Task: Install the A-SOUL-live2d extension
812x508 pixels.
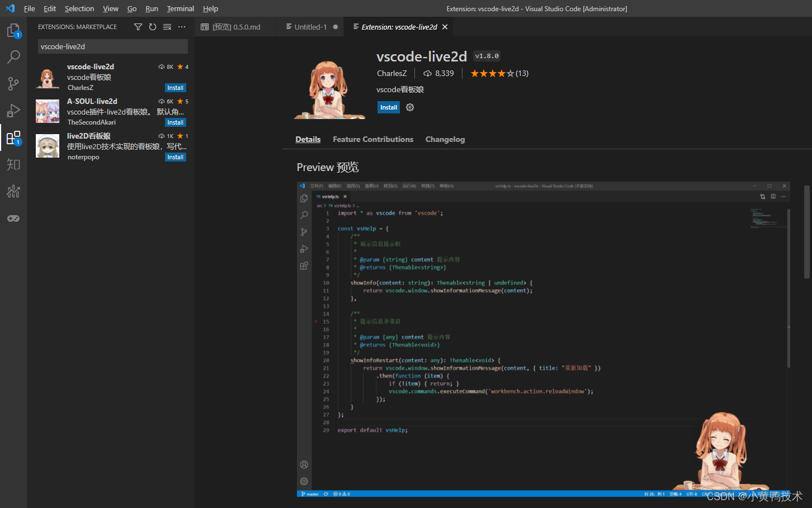Action: click(x=175, y=122)
